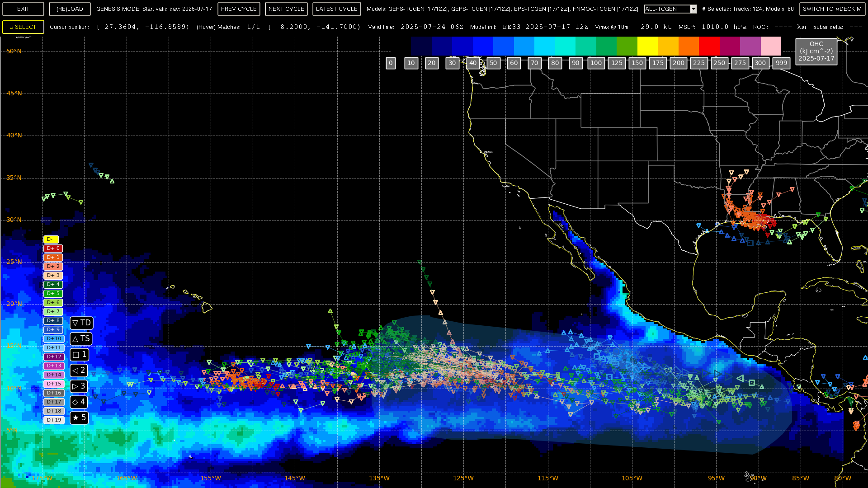Screen dimensions: 868x488
Task: Toggle the D+ 0 red day label
Action: pos(53,249)
